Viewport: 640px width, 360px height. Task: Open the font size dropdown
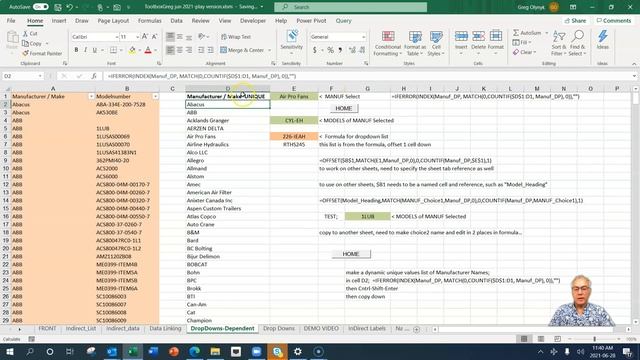tap(137, 37)
